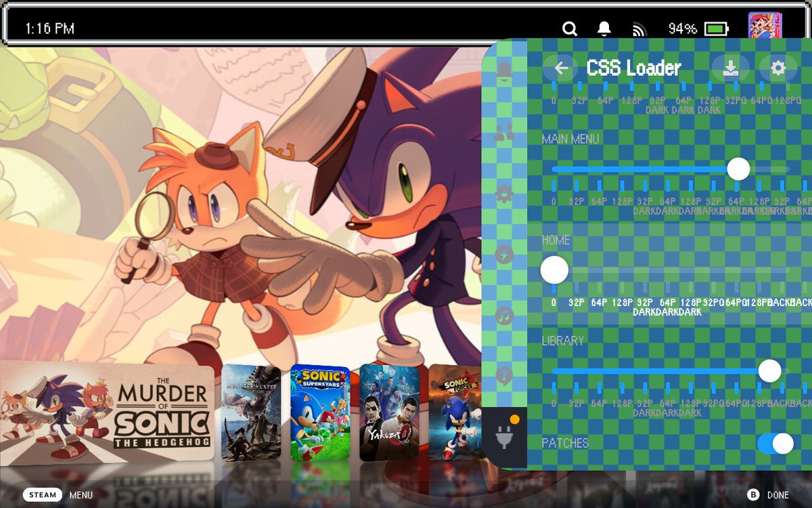
Task: Open the music note tab in sidebar
Action: (504, 316)
